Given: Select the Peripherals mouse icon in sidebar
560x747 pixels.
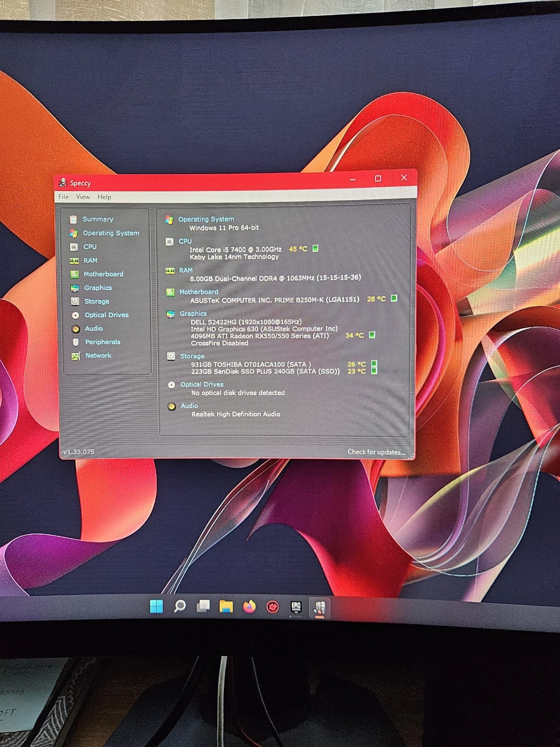Looking at the screenshot, I should 76,342.
